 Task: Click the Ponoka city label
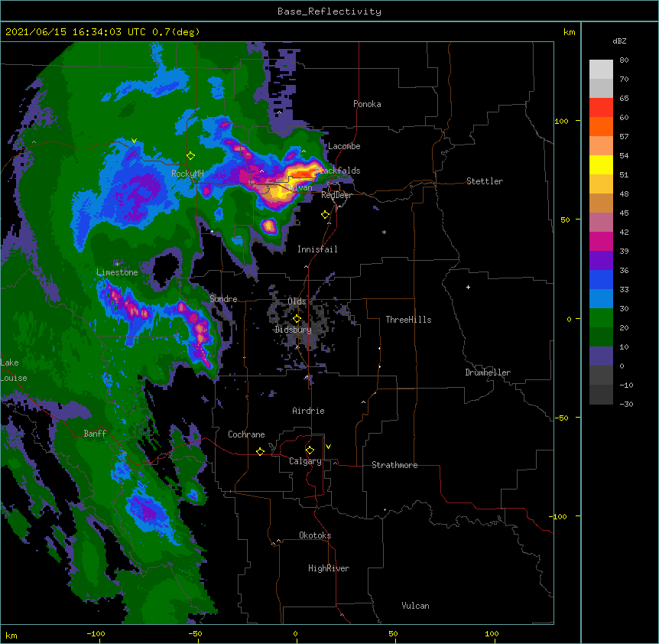click(x=367, y=104)
